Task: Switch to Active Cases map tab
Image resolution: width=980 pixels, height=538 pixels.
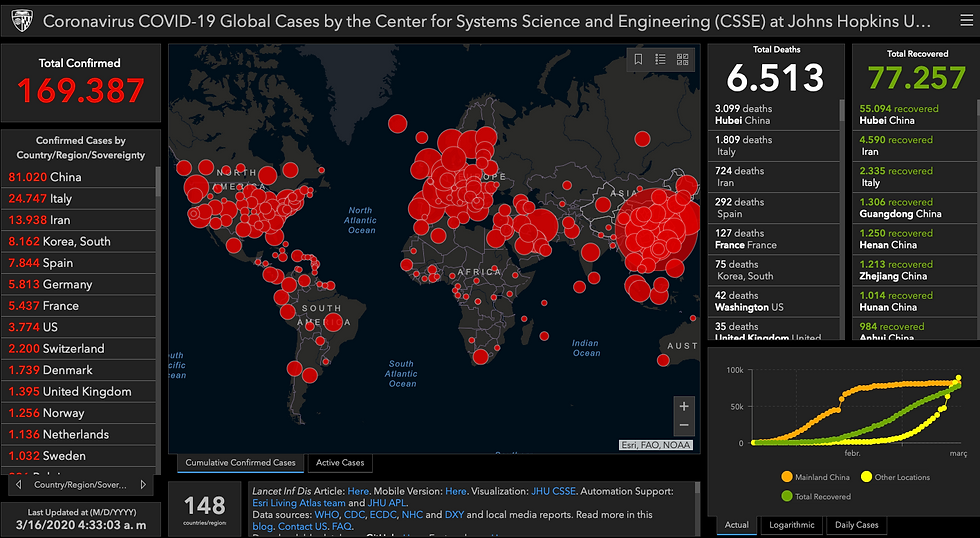Action: 340,463
